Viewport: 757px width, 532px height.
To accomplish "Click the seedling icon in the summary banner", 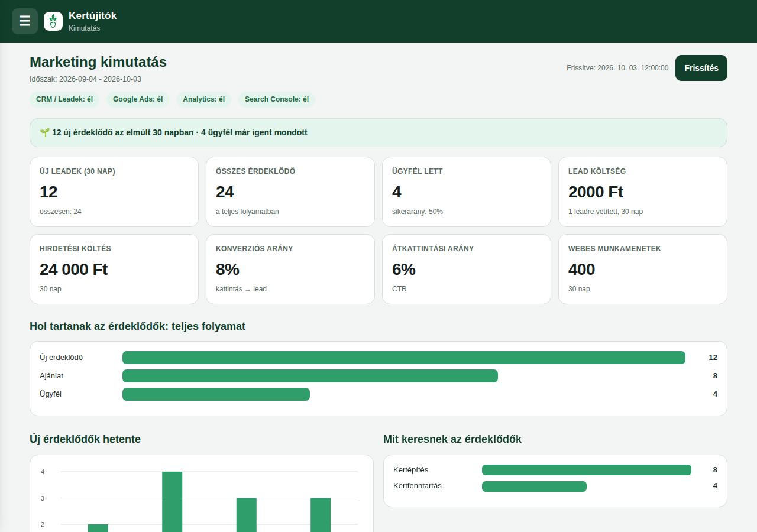I will point(44,132).
